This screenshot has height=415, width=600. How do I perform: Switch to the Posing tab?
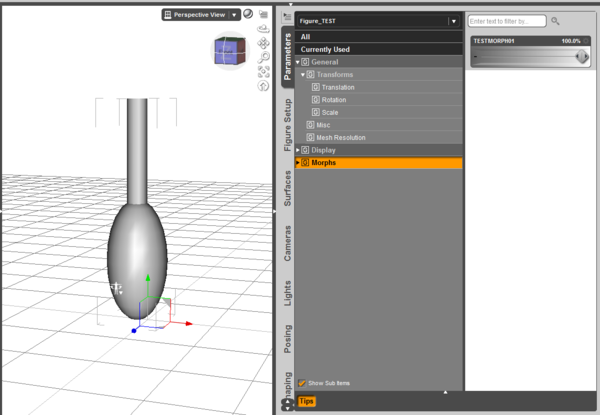(287, 339)
